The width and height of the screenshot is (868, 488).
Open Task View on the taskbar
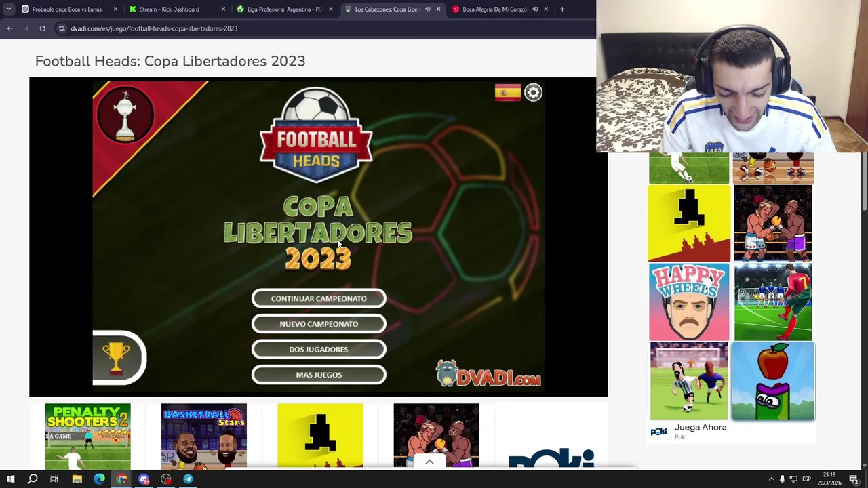[54, 479]
